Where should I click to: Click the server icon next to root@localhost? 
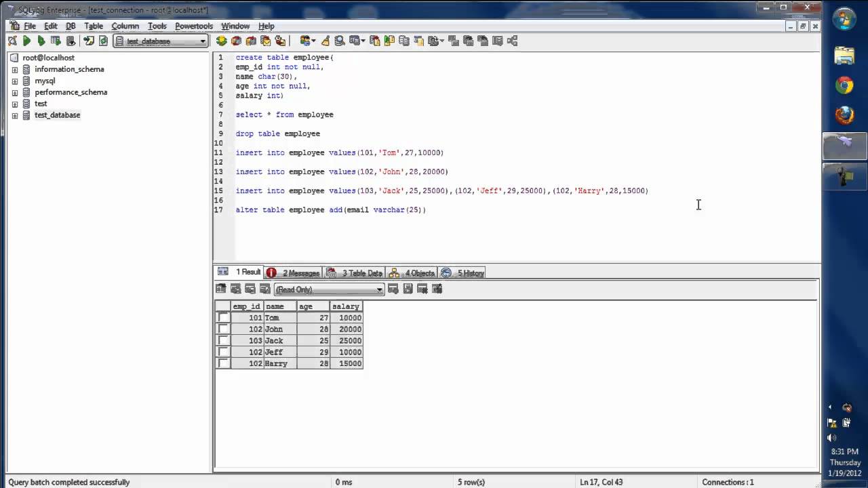pos(15,58)
